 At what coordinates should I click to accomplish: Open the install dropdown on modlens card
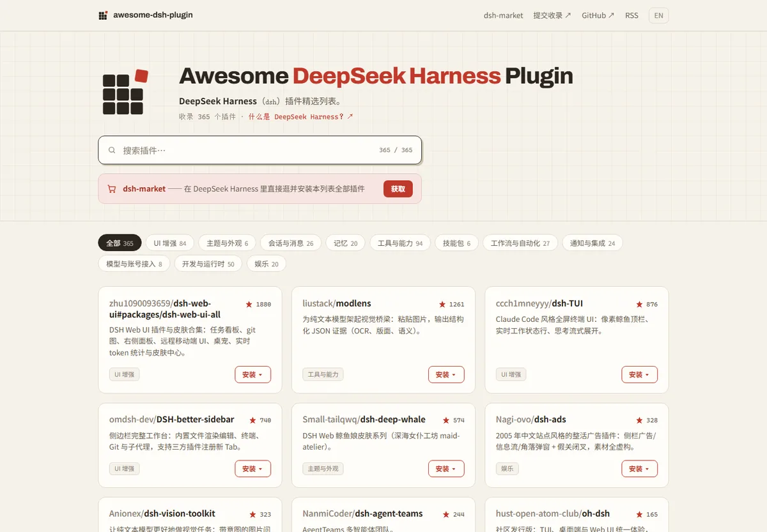[446, 375]
